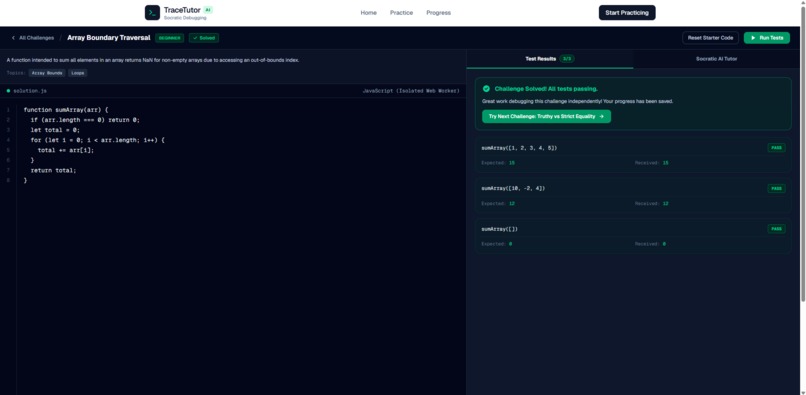Click 'Challenge Solved! All tests passing.' heading

point(546,88)
